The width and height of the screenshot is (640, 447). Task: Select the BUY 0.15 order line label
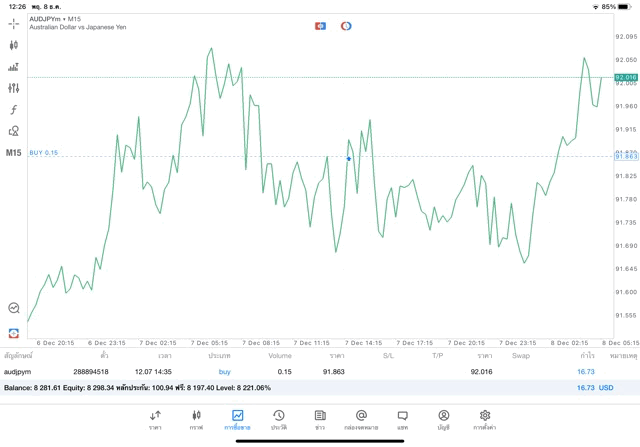pos(44,153)
